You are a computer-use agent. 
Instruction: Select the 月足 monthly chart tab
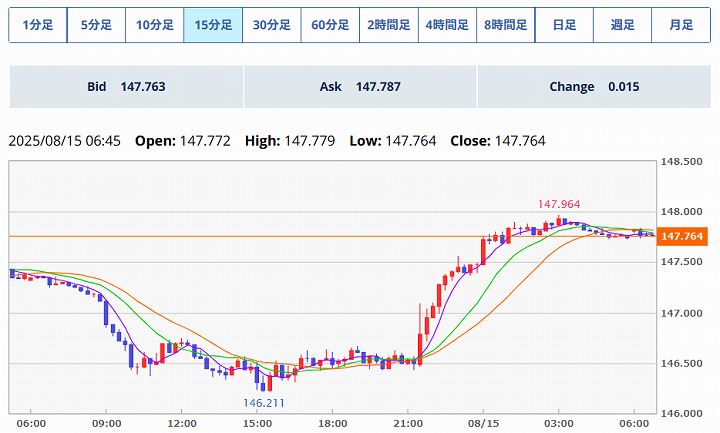[681, 25]
